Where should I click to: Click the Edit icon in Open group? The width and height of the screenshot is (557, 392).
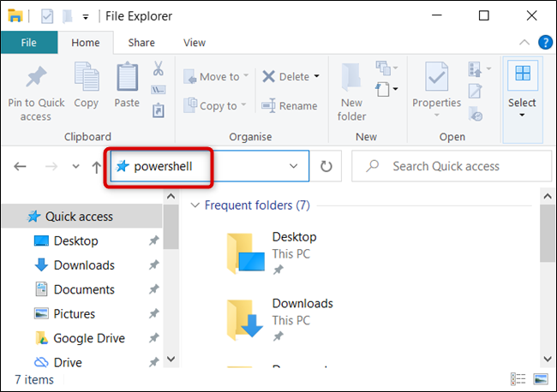[475, 91]
